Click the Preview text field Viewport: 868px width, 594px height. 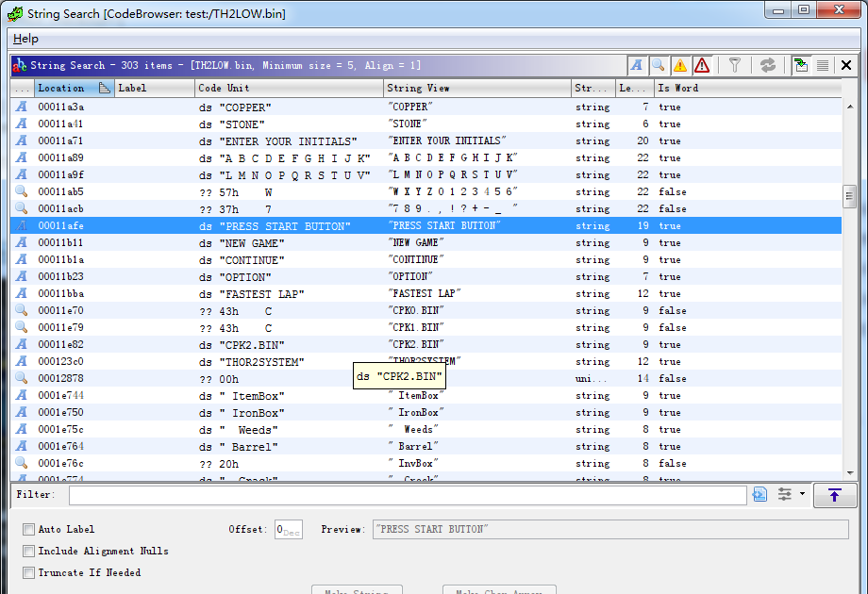pos(610,529)
